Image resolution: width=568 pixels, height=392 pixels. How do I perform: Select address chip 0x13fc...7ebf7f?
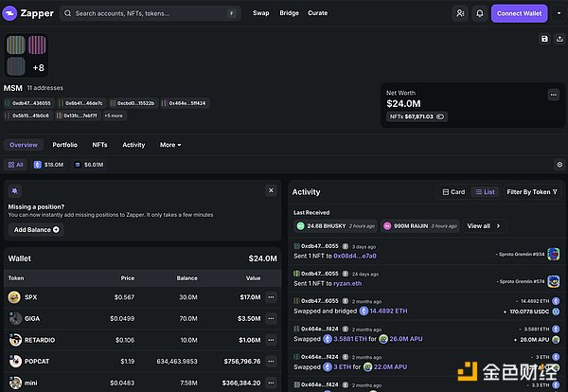pyautogui.click(x=78, y=116)
